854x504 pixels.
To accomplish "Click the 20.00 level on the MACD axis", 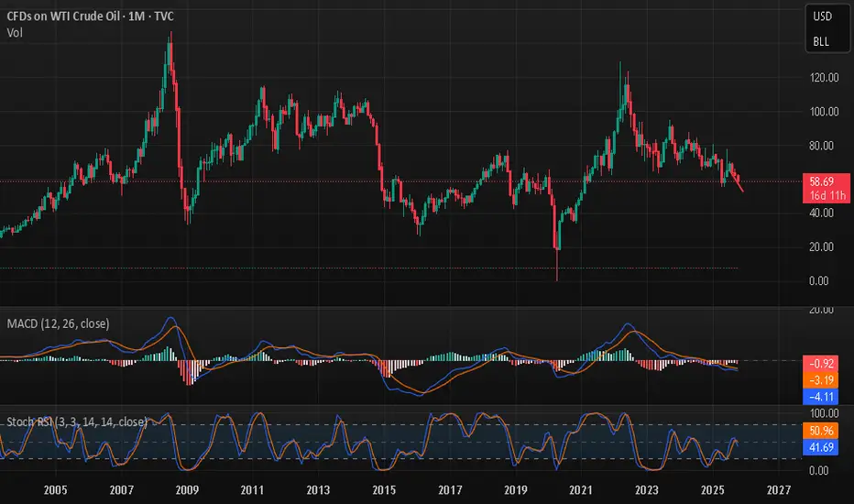I will tap(823, 312).
